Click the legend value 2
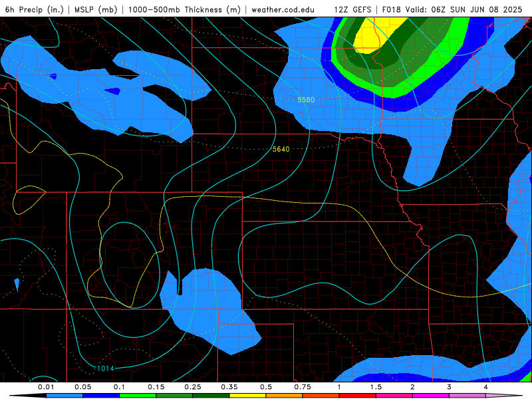532x399 pixels. tap(412, 387)
